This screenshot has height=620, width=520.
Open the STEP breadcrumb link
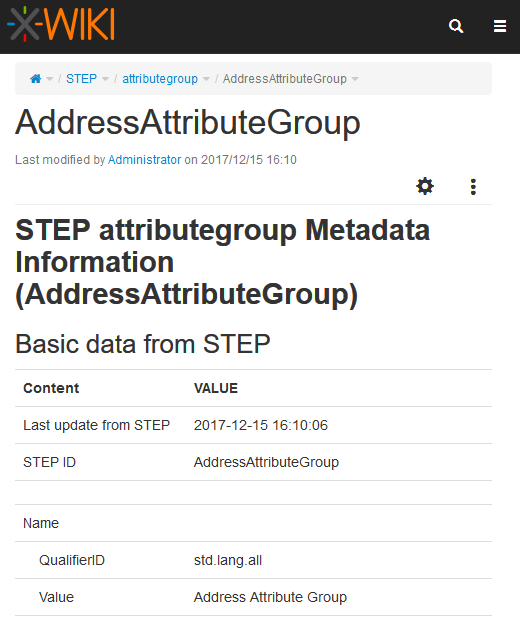tap(81, 79)
